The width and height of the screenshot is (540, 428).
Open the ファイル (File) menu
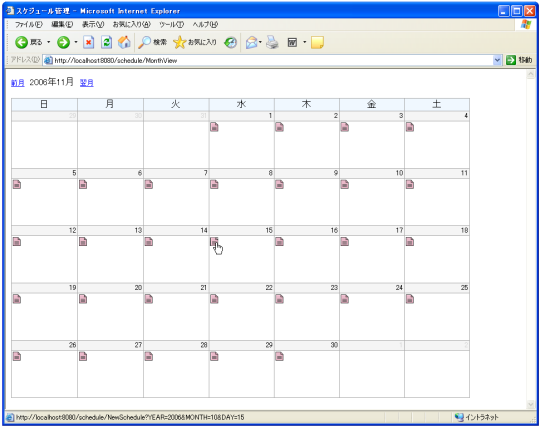[29, 24]
